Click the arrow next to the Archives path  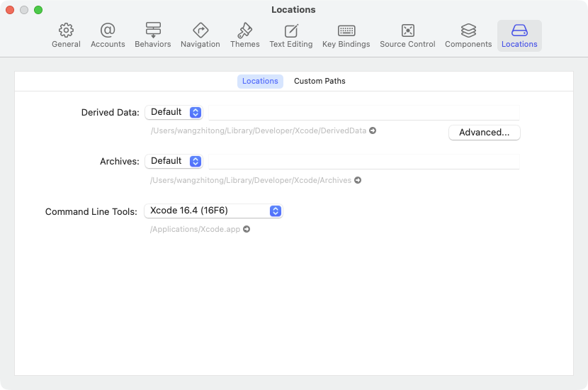coord(358,181)
